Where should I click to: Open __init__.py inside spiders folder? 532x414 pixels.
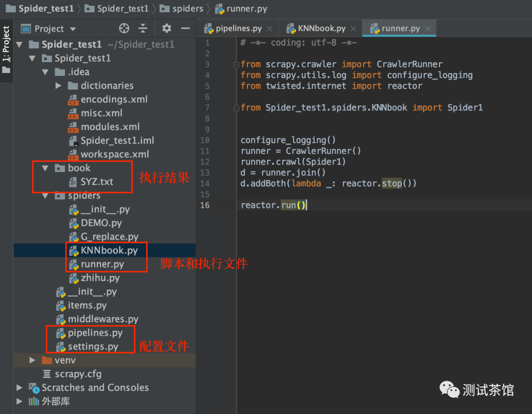105,209
